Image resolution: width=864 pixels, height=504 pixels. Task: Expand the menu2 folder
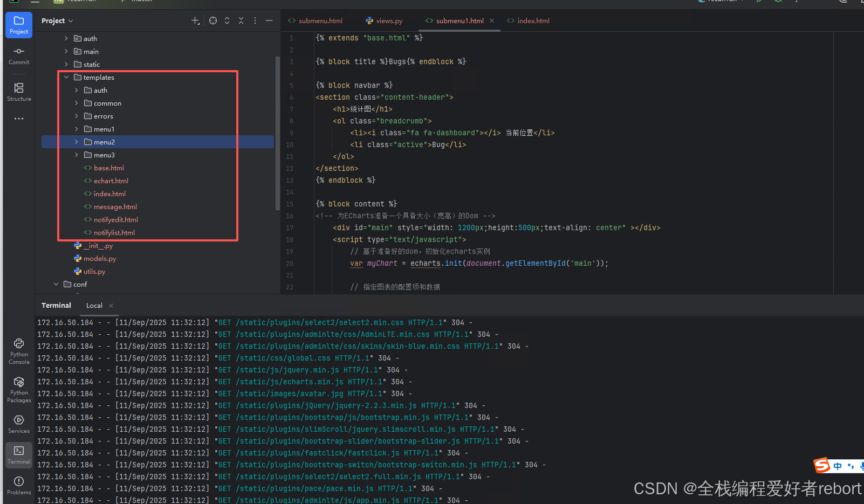pyautogui.click(x=77, y=142)
